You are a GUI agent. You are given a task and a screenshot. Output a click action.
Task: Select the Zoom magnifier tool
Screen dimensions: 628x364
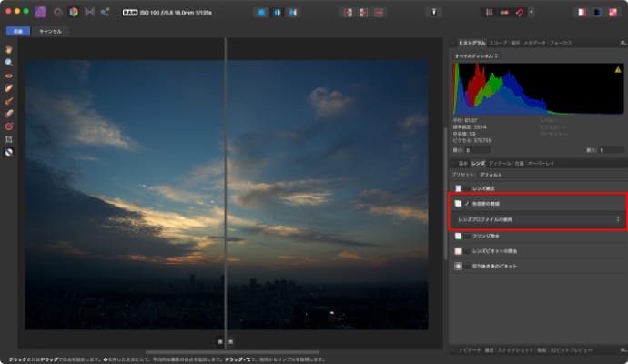9,61
